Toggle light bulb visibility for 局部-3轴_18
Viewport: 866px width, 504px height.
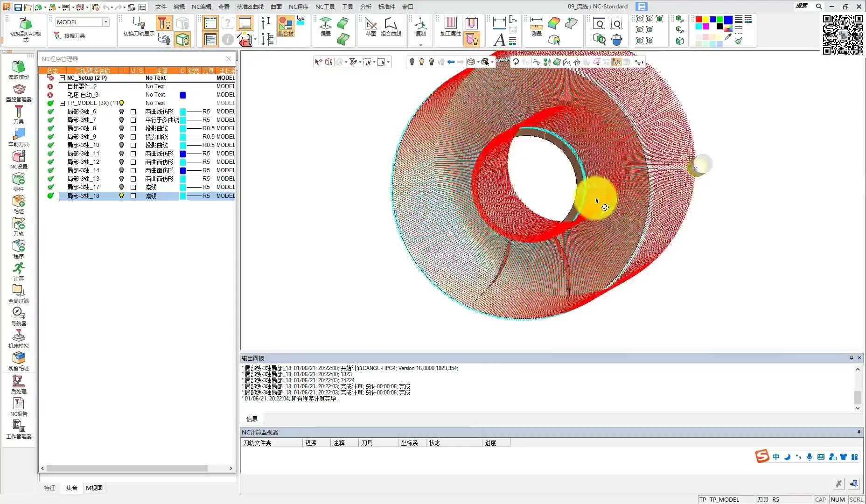[x=121, y=196]
